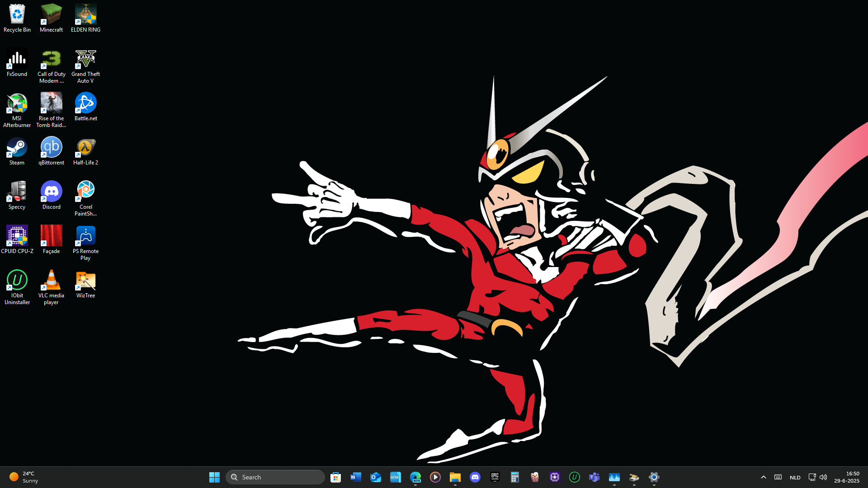
Task: Select the Half-Life 2 desktop shortcut
Action: pos(85,151)
